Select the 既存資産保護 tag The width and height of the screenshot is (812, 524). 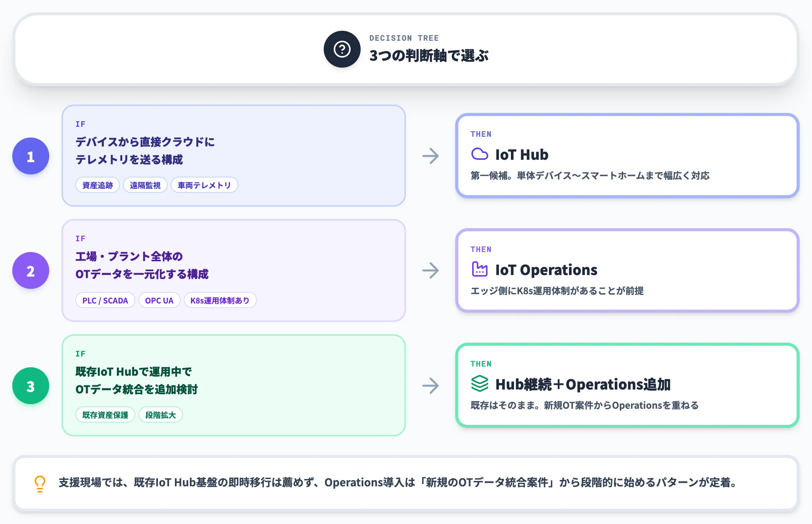click(x=105, y=415)
